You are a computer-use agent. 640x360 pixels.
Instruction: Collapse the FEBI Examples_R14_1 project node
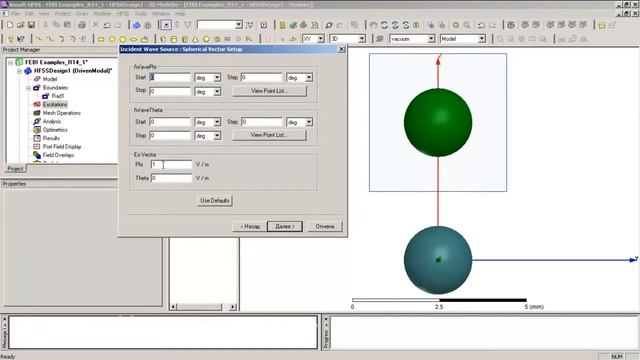pos(11,62)
